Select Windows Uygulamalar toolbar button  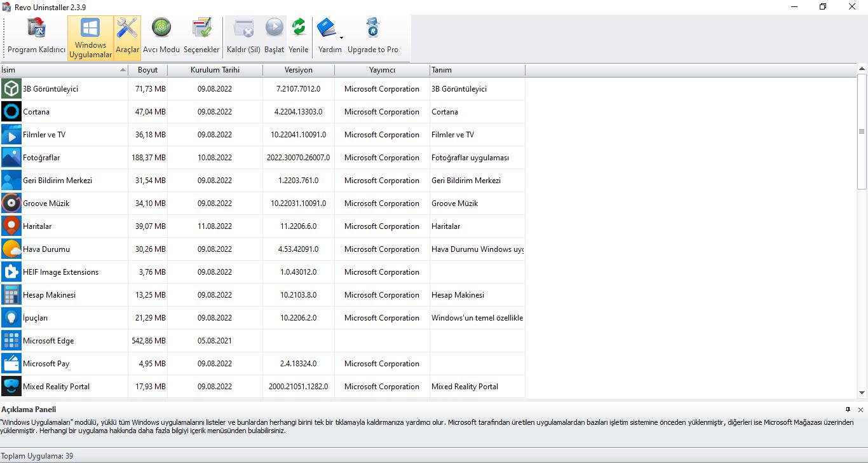(x=90, y=38)
